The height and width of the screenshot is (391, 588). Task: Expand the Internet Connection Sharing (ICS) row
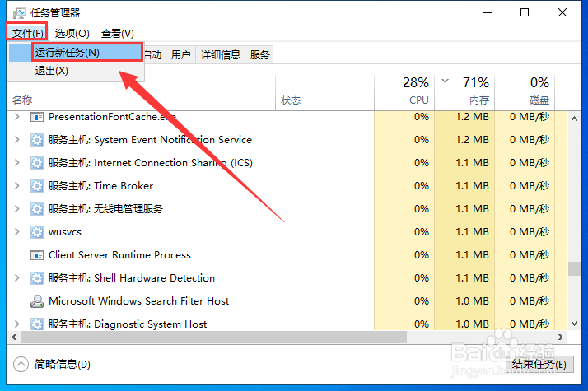(x=16, y=163)
